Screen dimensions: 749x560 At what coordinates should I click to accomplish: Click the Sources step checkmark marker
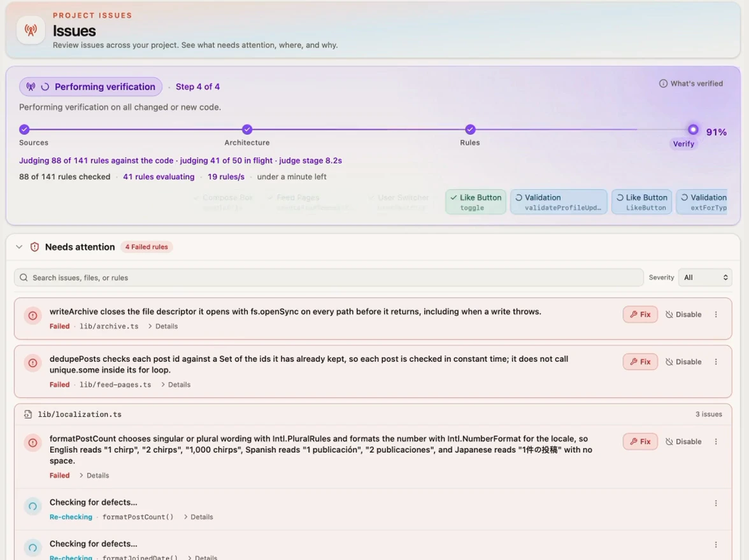pos(24,129)
